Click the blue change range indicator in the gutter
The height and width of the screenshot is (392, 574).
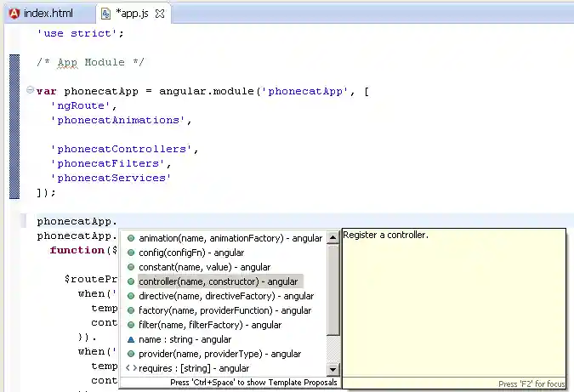pos(14,127)
